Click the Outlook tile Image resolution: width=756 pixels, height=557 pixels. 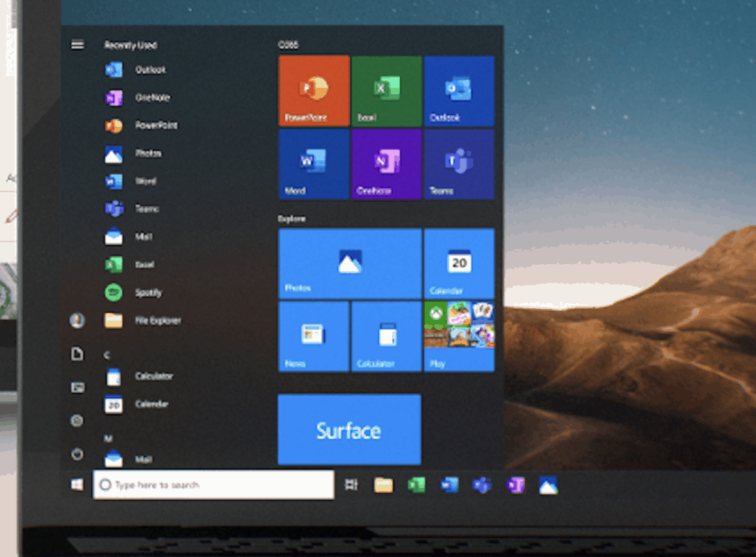459,91
